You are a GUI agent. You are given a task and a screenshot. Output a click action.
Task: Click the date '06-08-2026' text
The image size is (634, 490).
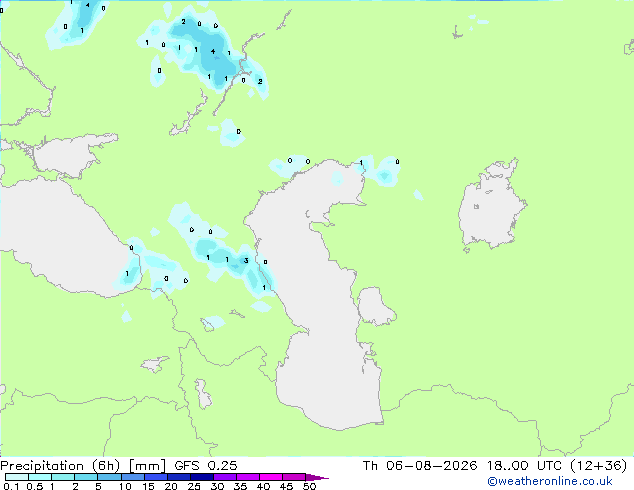coord(431,466)
